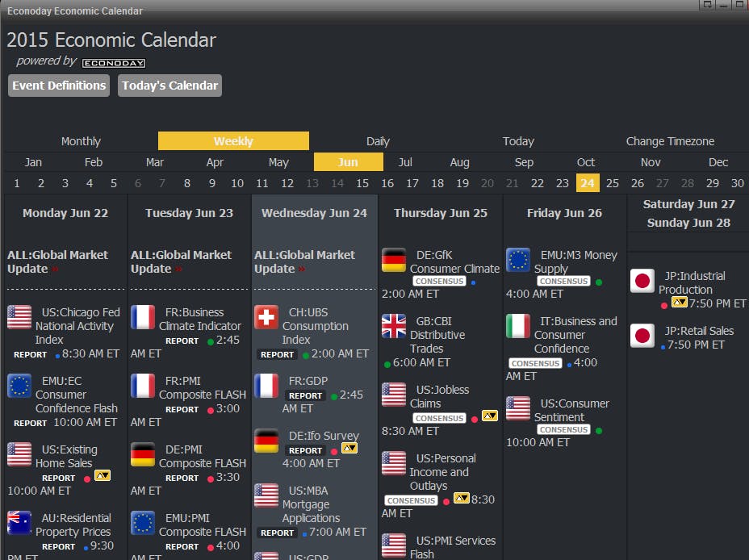Click the French flag beside FR:PMI Composite FLASH

pyautogui.click(x=143, y=386)
